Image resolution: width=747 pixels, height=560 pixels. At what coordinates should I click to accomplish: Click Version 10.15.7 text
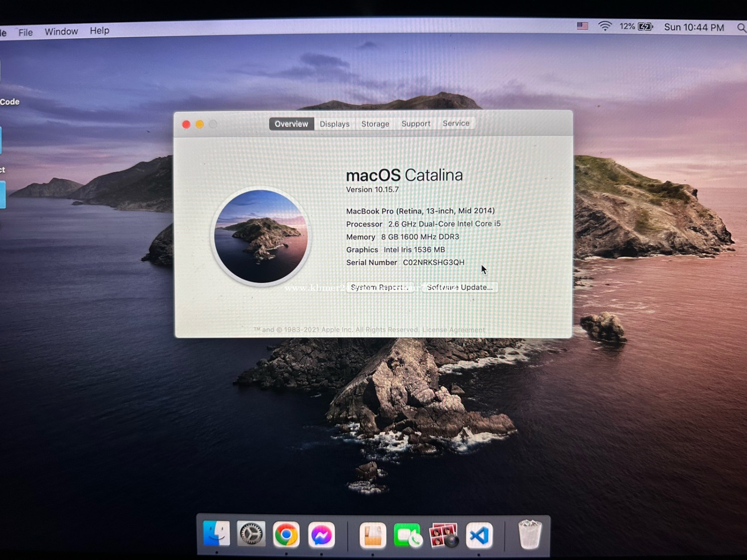pos(373,190)
